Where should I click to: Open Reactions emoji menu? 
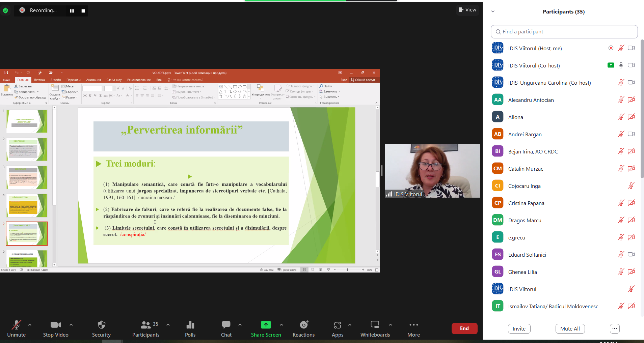point(304,324)
